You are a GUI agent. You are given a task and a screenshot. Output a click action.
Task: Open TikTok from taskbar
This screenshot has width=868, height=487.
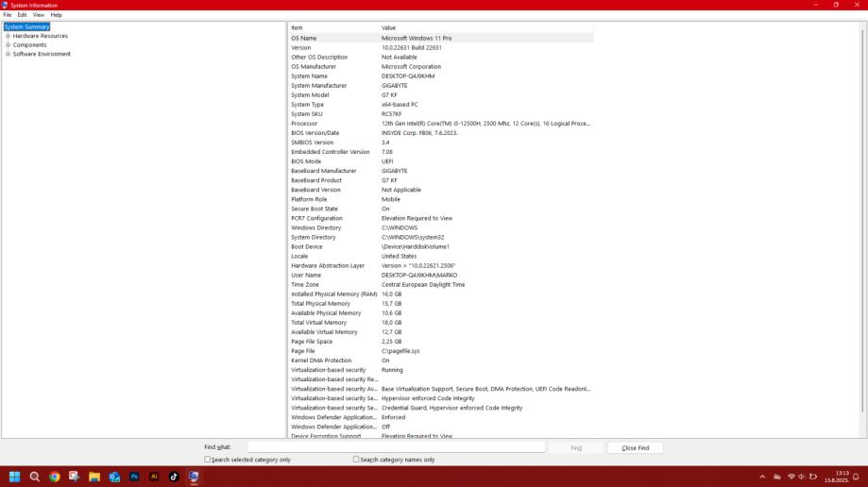click(x=174, y=477)
